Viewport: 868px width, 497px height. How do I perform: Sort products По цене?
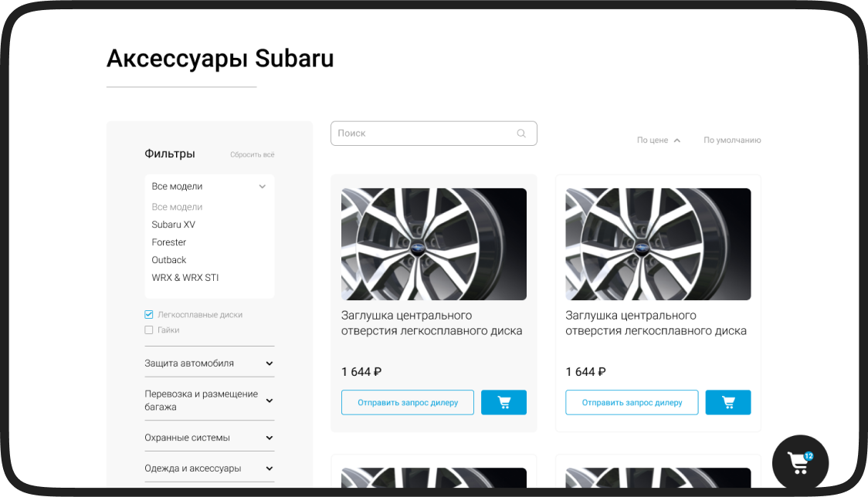652,140
